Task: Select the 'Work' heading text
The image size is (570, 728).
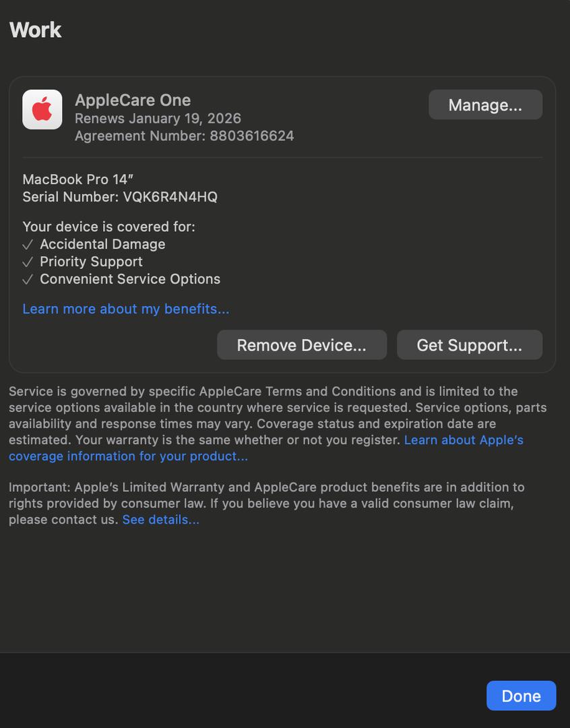Action: 35,30
